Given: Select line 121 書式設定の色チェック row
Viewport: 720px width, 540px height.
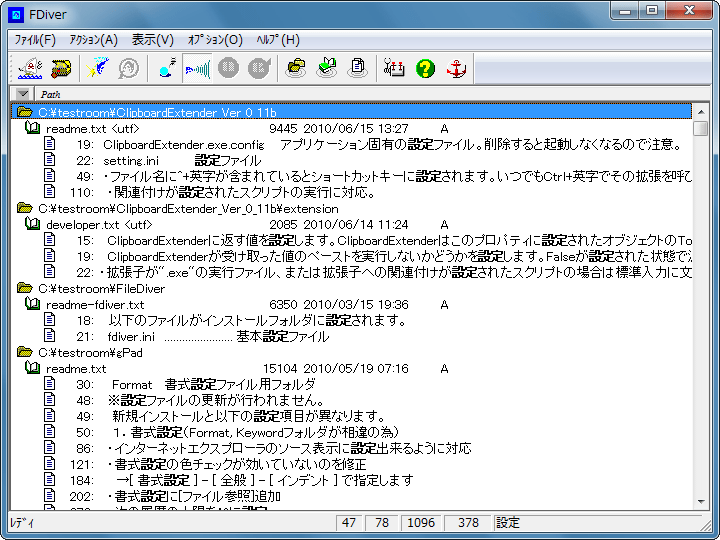Looking at the screenshot, I should [x=351, y=464].
